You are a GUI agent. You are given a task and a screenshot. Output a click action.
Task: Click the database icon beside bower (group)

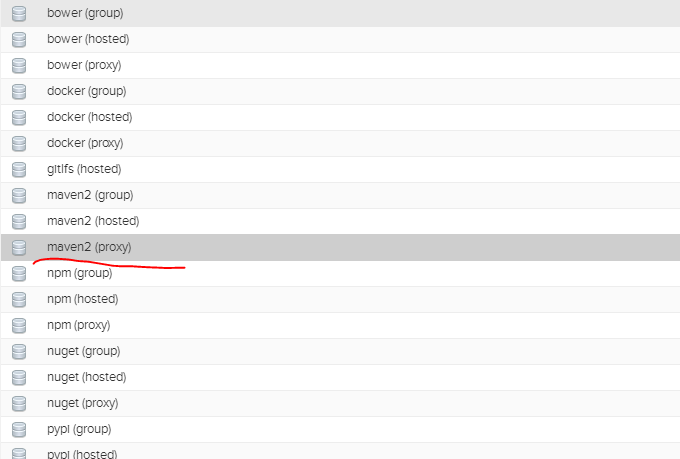pyautogui.click(x=19, y=13)
